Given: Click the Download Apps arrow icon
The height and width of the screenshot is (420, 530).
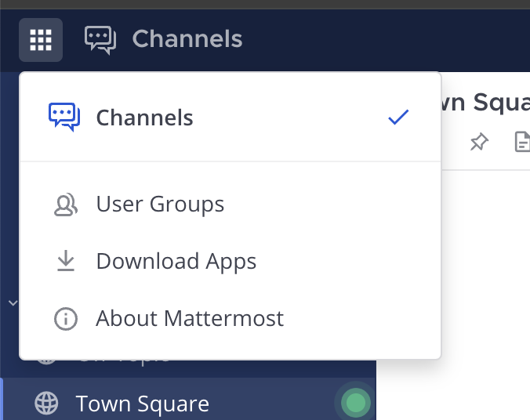Looking at the screenshot, I should click(x=66, y=261).
